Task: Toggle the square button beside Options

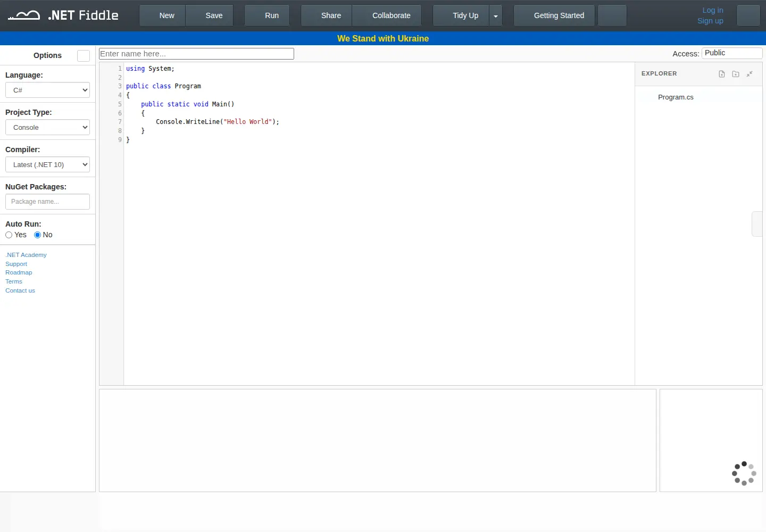Action: click(x=84, y=56)
